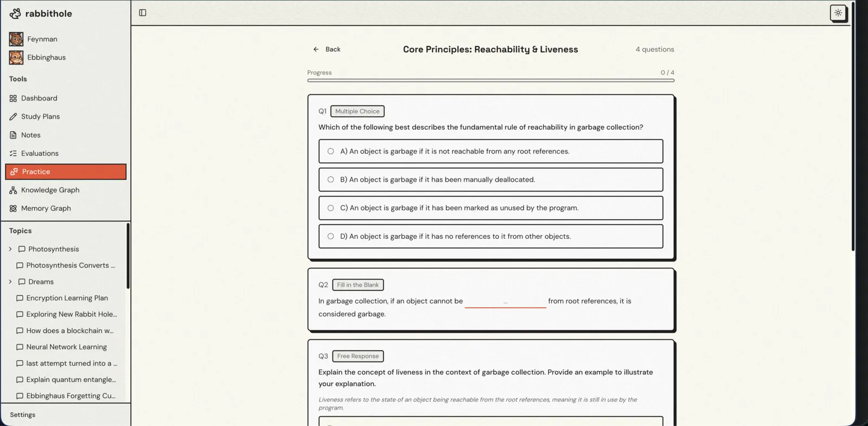Image resolution: width=868 pixels, height=426 pixels.
Task: Expand the Dreams topic chevron
Action: [x=10, y=282]
